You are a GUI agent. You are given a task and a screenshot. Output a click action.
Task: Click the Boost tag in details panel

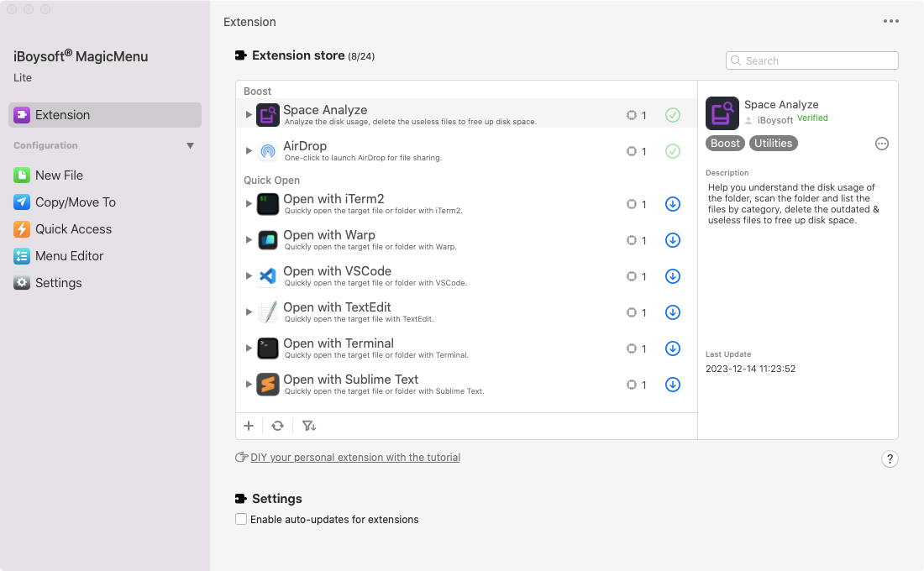point(725,144)
